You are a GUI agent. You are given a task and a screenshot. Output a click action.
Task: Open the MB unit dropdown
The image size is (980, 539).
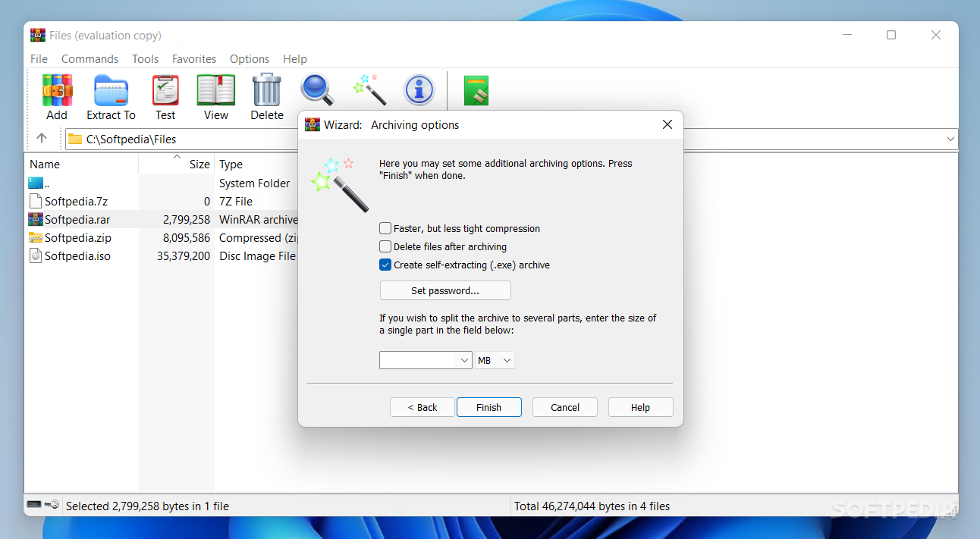tap(495, 361)
